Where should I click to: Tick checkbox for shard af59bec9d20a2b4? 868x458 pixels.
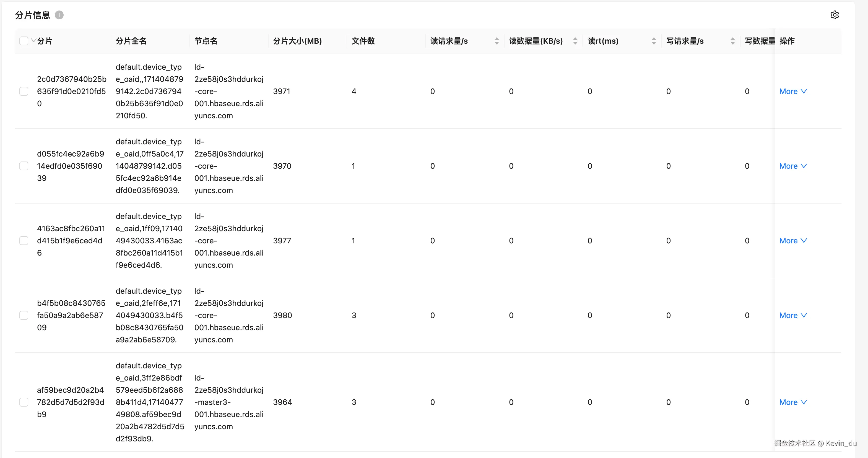click(24, 402)
